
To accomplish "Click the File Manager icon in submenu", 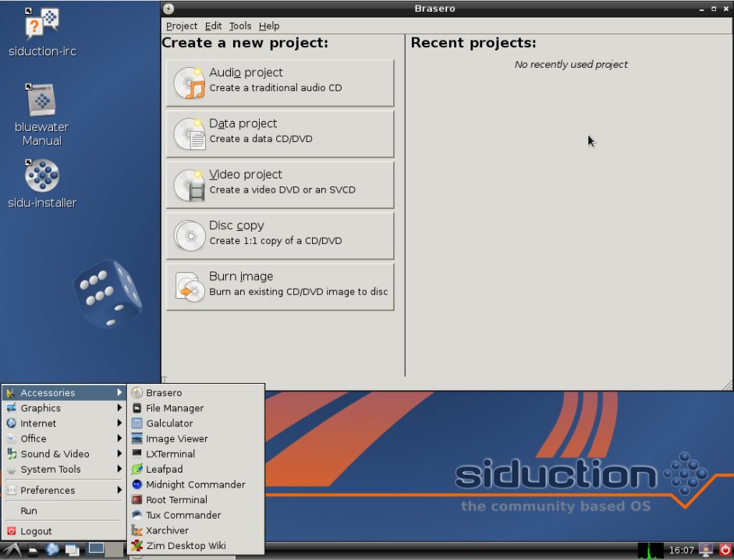I will (x=137, y=408).
